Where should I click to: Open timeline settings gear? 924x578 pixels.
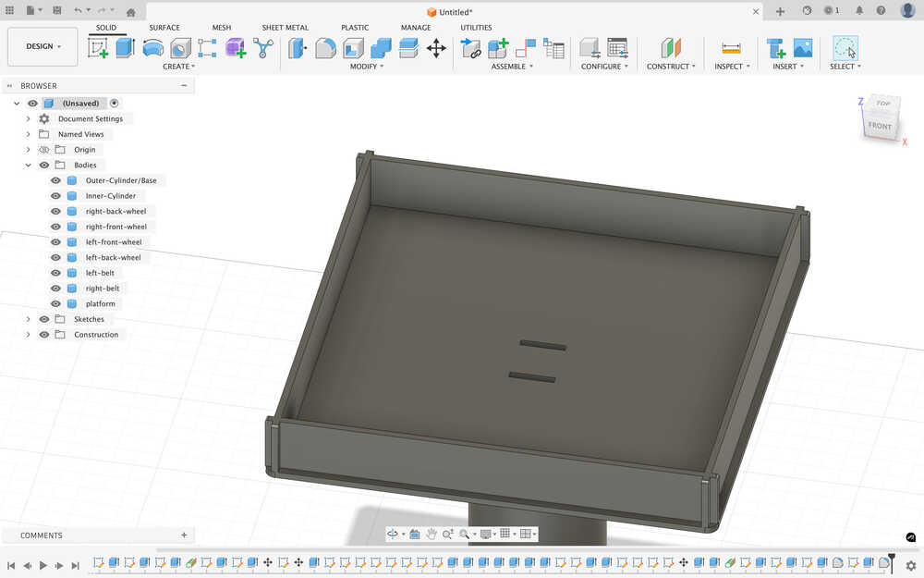tap(910, 565)
